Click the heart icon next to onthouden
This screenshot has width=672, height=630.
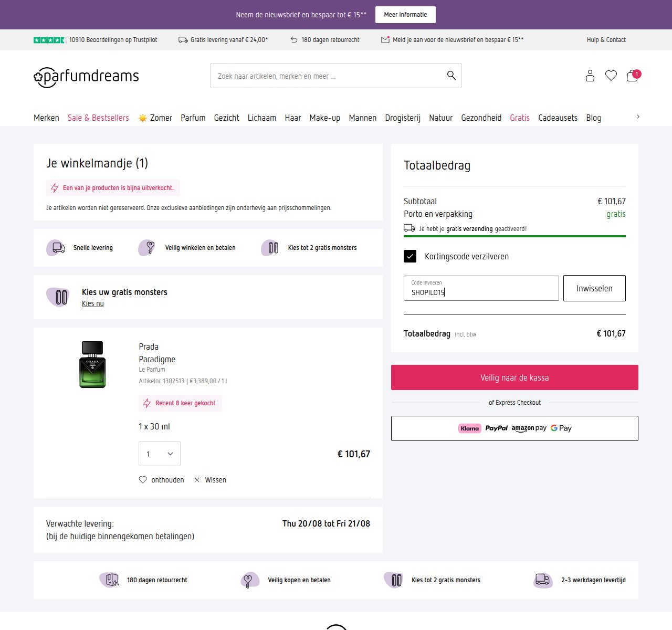tap(143, 480)
